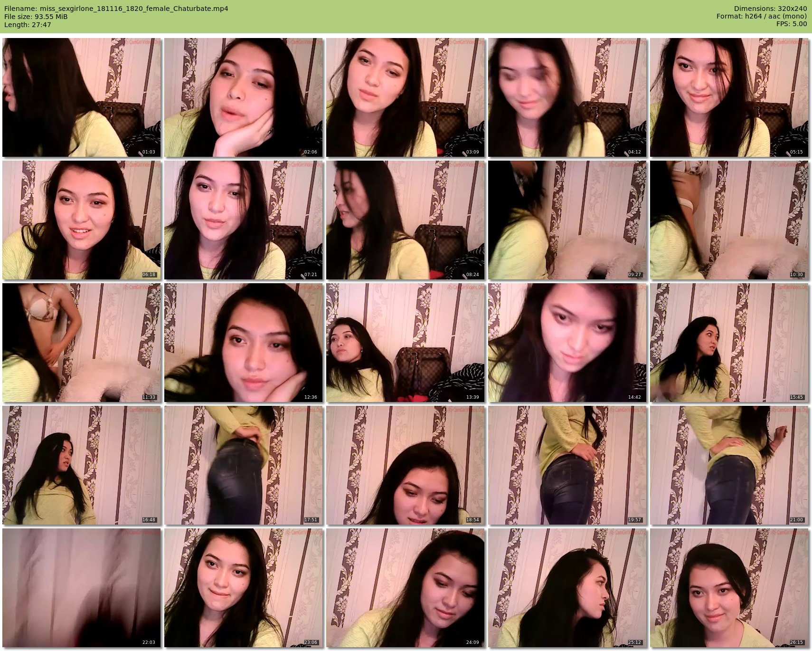Click the frame labeled 18:54
812x651 pixels.
tap(406, 465)
